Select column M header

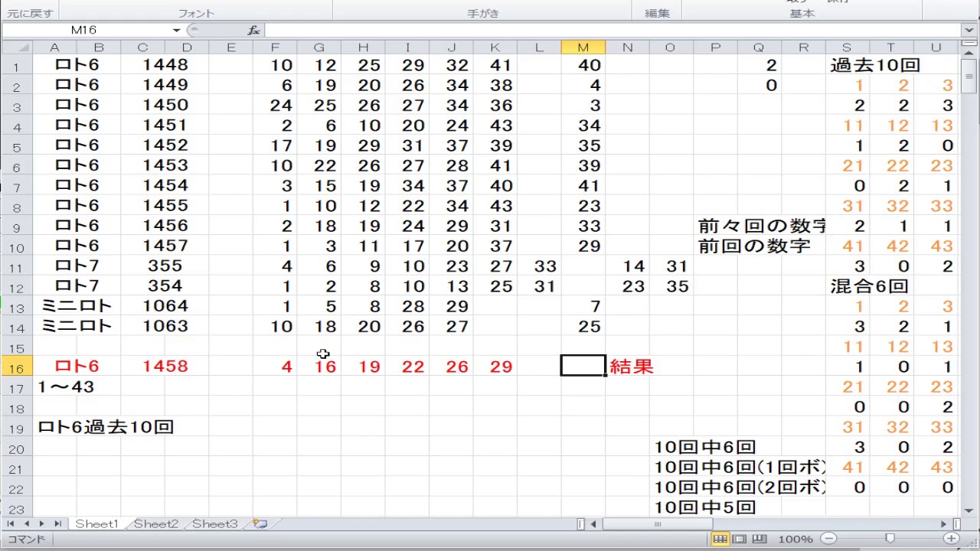point(583,47)
